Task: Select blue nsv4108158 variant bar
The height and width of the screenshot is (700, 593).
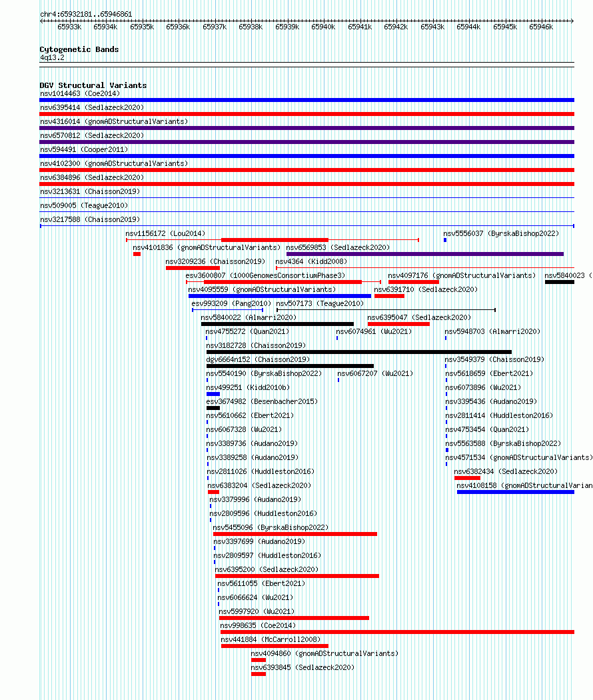Action: point(515,492)
